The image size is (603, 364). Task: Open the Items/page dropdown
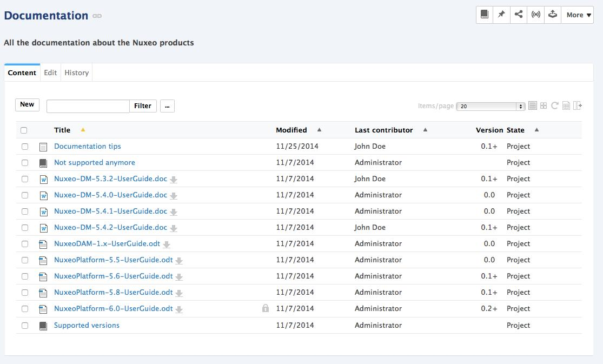[x=491, y=106]
